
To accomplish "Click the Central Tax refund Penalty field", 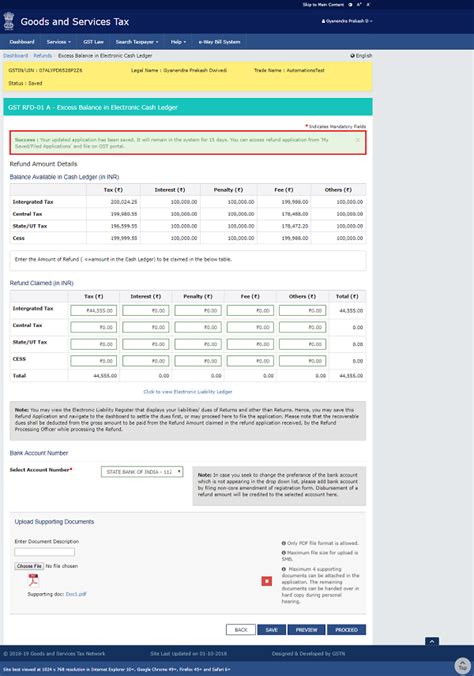I will point(198,327).
